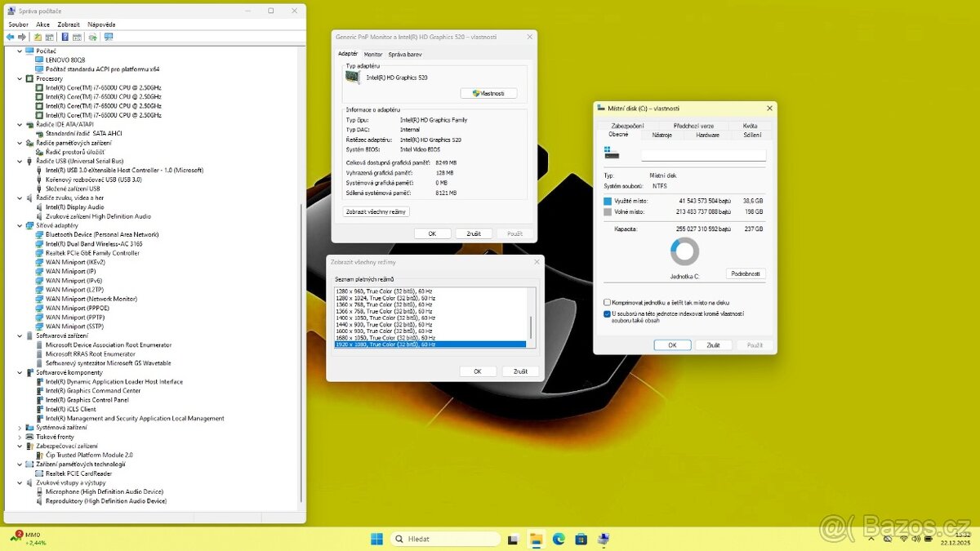Click the Windows Start button

[376, 539]
